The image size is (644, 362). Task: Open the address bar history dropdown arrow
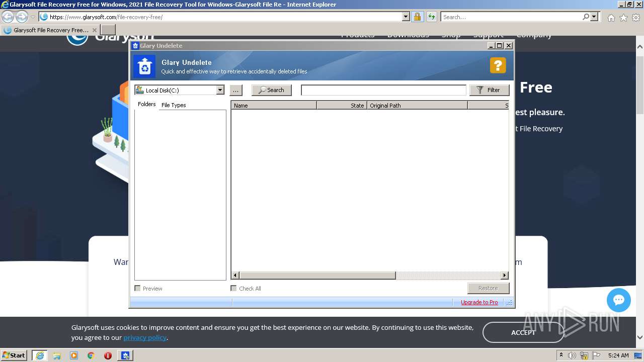coord(406,17)
